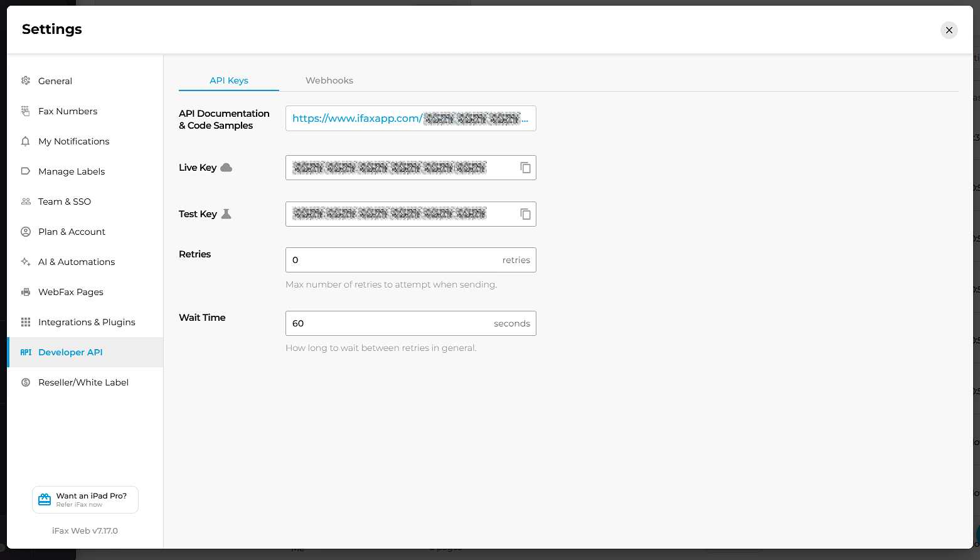
Task: Go to My Notifications section
Action: pyautogui.click(x=85, y=141)
